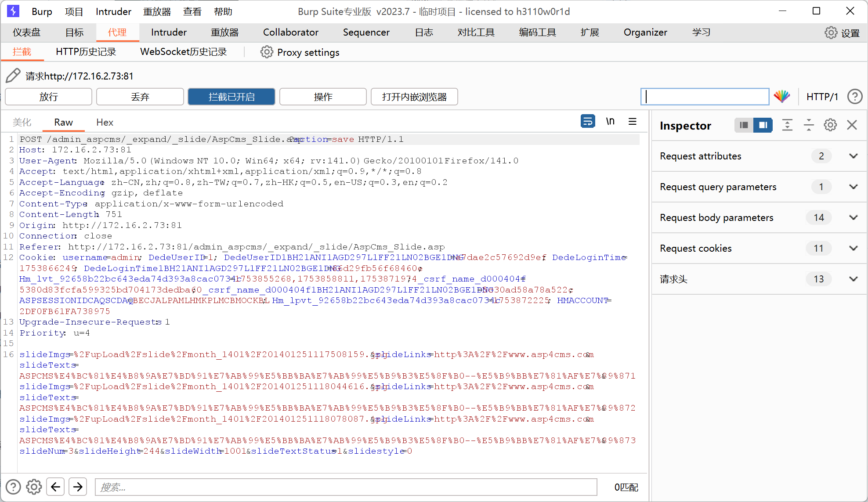The width and height of the screenshot is (868, 502).
Task: Open the 扩展 tab
Action: (590, 33)
